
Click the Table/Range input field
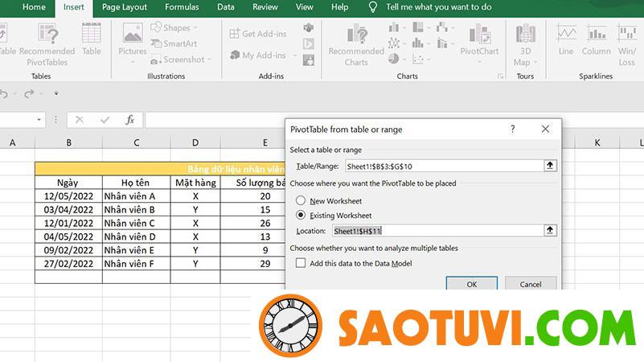point(445,166)
